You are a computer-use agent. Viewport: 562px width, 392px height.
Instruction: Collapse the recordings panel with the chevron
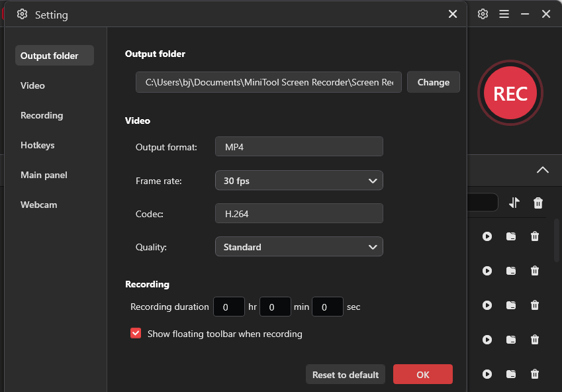tap(543, 170)
